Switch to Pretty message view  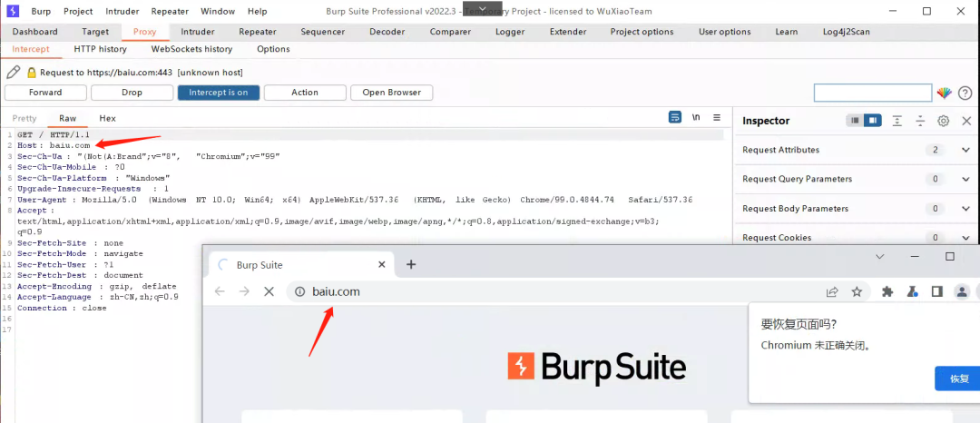click(x=24, y=118)
